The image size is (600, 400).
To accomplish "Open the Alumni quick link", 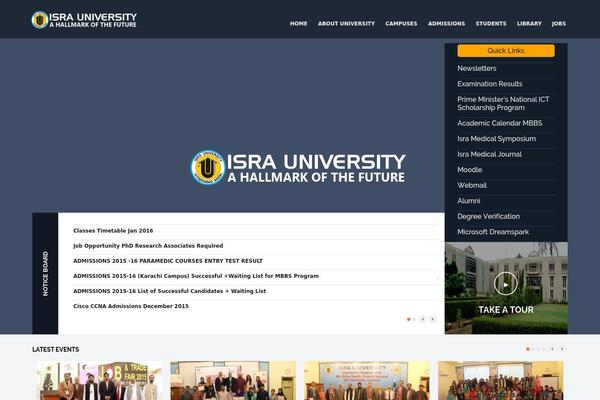I will tap(469, 201).
